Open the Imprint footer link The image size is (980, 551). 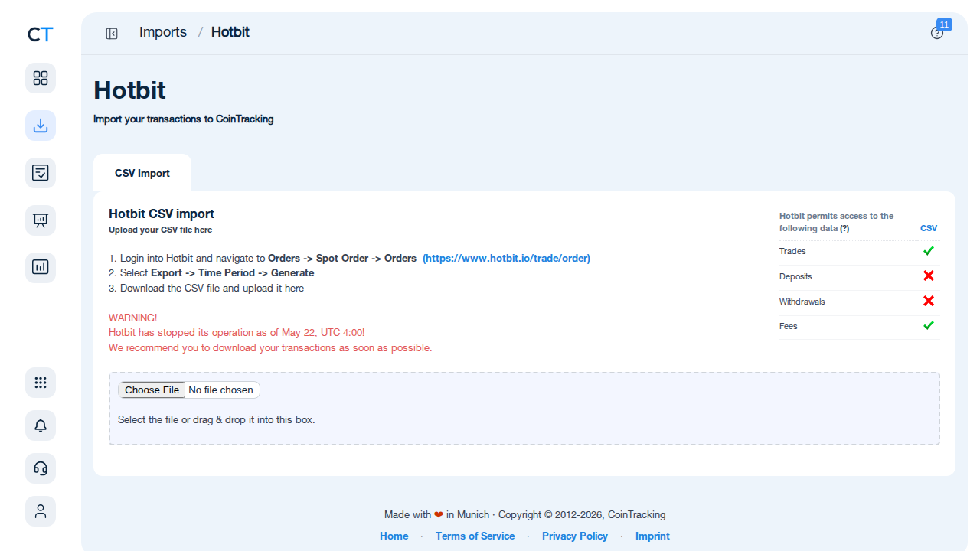652,536
